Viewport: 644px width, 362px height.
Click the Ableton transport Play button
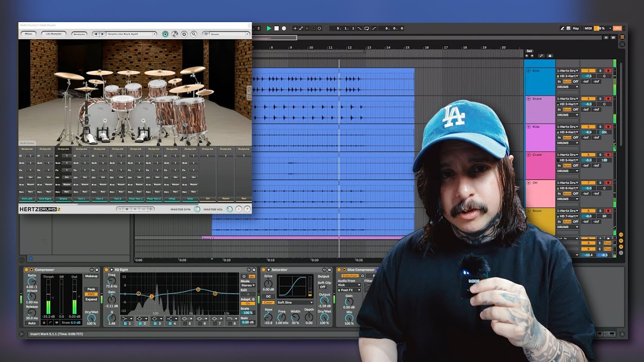tap(269, 29)
